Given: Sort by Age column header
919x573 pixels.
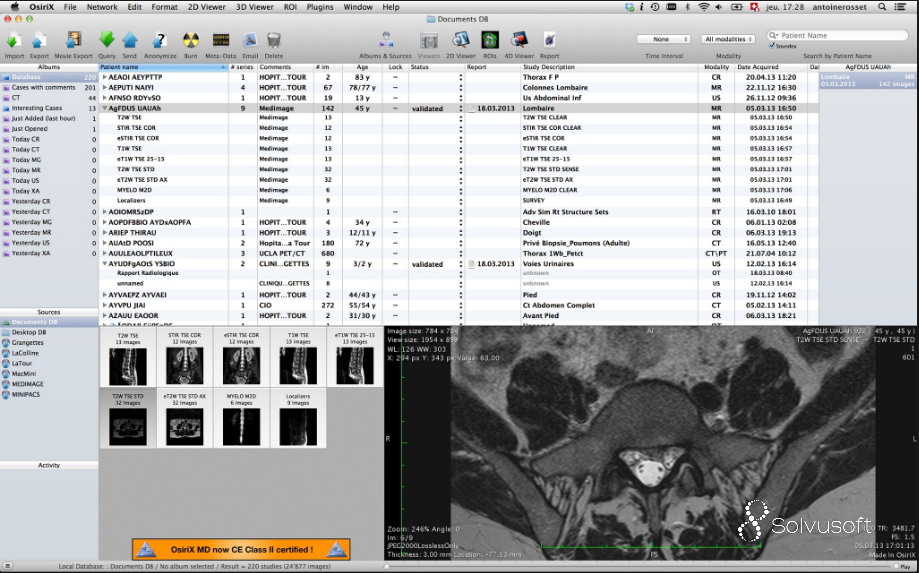Looking at the screenshot, I should coord(362,67).
